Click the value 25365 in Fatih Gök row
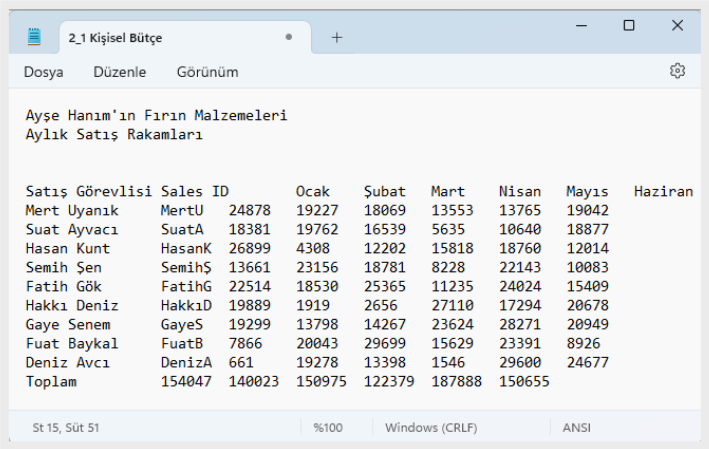 (384, 286)
